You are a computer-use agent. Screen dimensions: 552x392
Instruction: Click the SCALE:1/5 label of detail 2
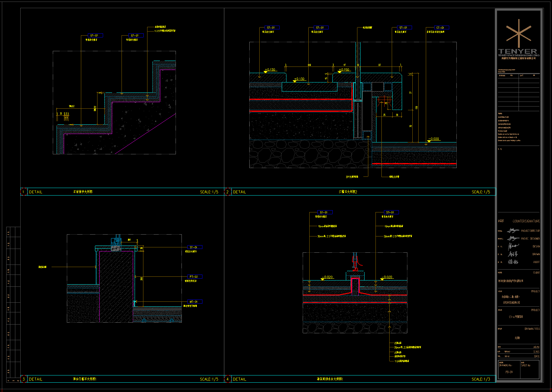pos(481,192)
